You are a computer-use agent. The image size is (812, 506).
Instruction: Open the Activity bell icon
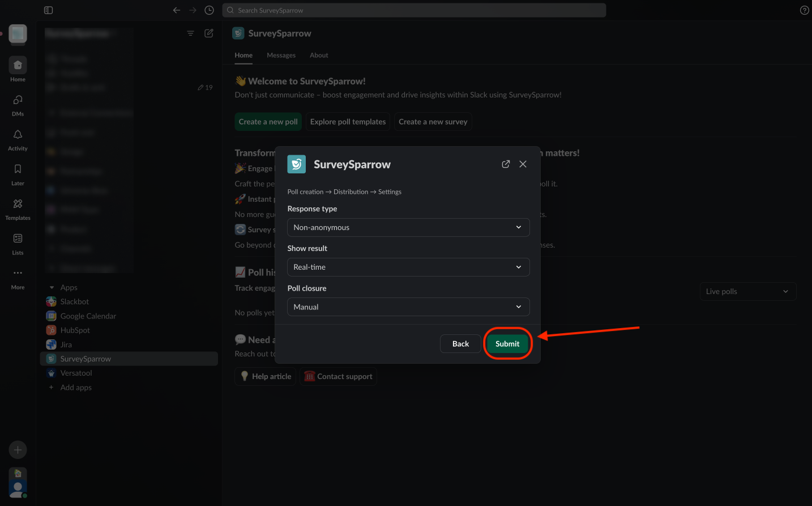(18, 135)
